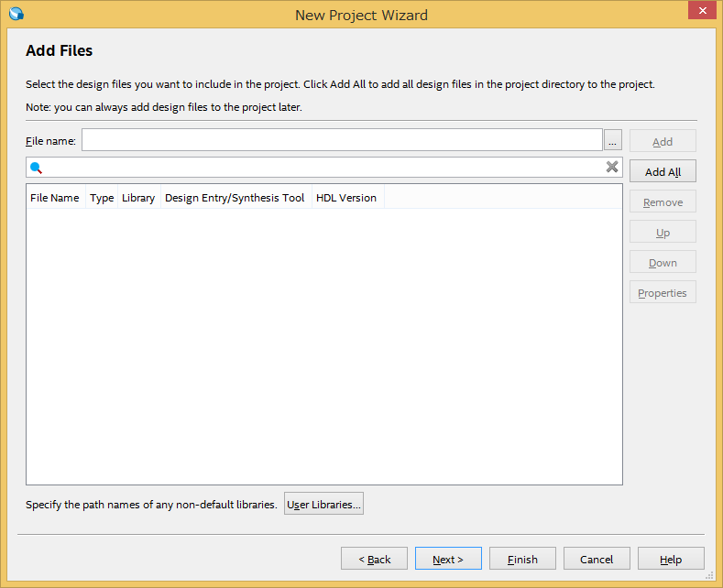Clear the filter with the X icon
Screen dimensions: 723x588
point(612,167)
